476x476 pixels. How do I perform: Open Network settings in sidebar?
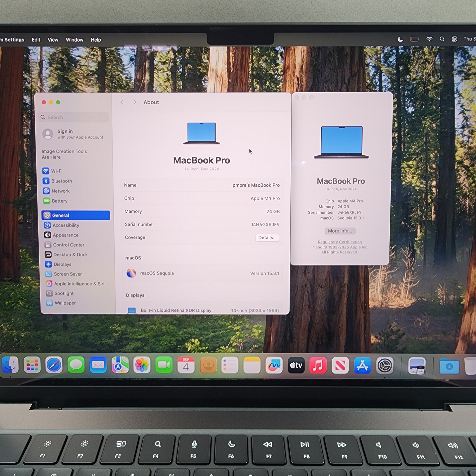point(57,191)
